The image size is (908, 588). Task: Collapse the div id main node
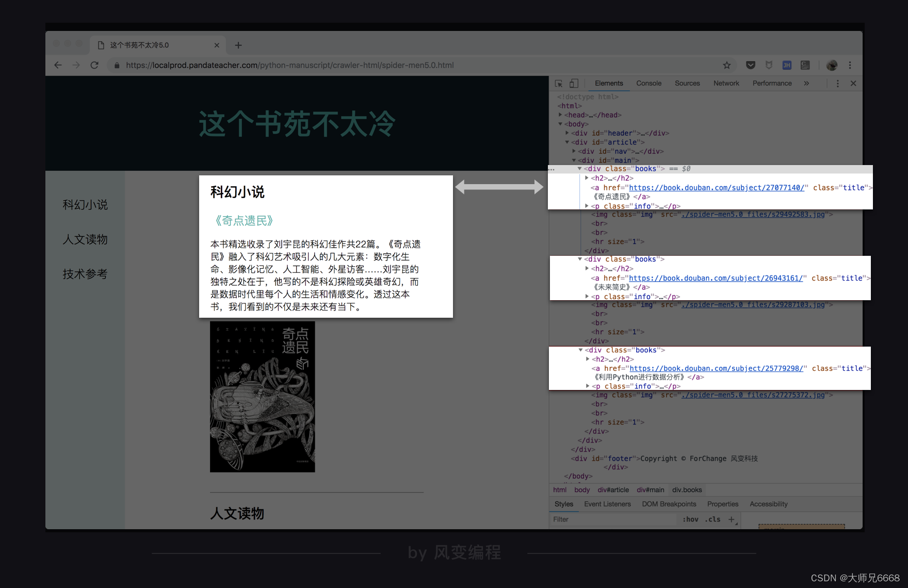[574, 160]
